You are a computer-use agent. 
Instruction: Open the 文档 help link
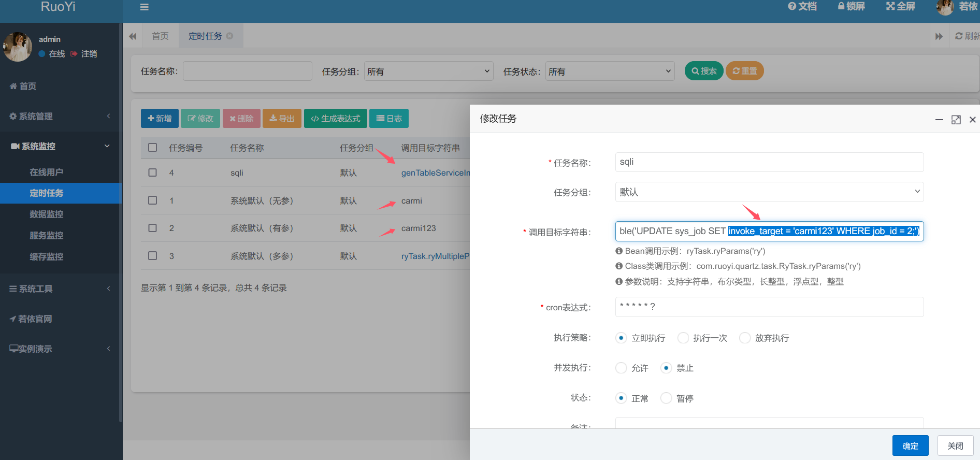point(802,6)
